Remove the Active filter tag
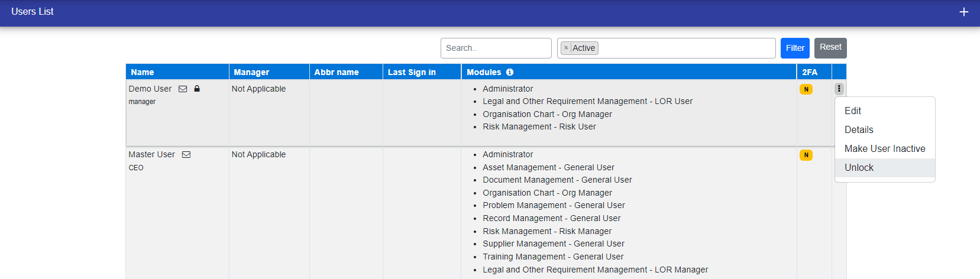The image size is (980, 279). [566, 48]
